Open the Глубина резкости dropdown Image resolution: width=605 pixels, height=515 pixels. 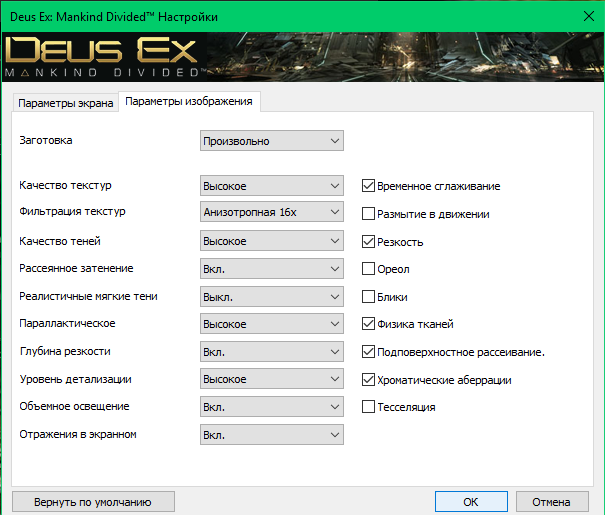click(272, 352)
